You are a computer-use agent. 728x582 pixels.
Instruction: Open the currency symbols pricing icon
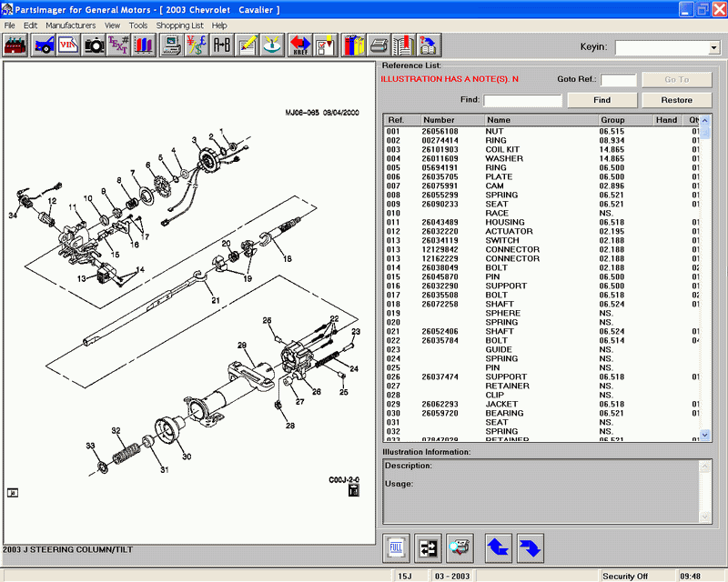click(x=197, y=45)
